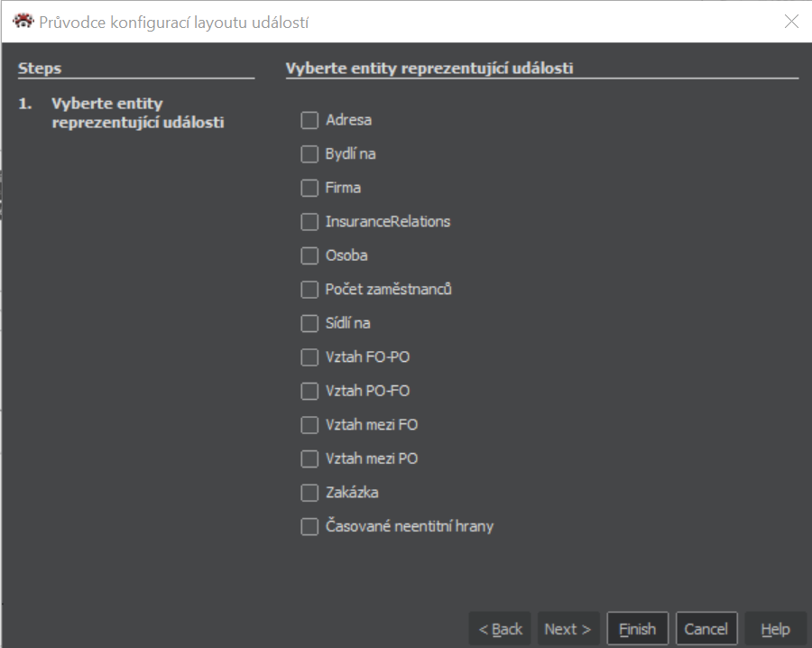
Task: Select the InsuranceRelations checkbox
Action: click(309, 222)
